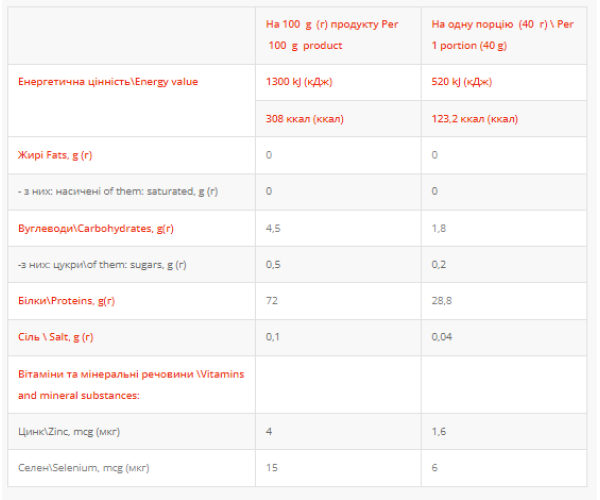Click the 0,04 salt per portion value
Screen dimensions: 600x500
[442, 337]
